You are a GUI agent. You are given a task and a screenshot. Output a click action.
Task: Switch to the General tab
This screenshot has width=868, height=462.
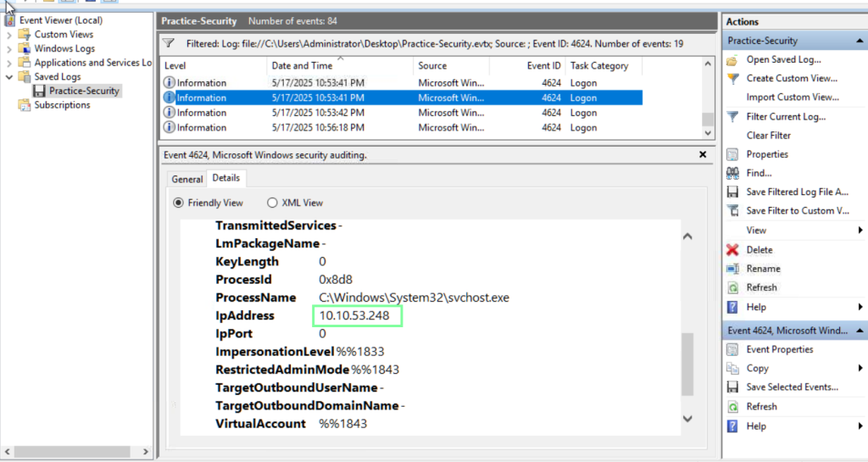point(187,179)
